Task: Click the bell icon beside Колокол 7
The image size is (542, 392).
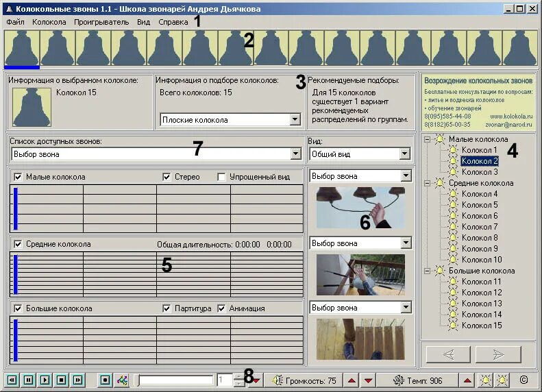Action: 453,227
